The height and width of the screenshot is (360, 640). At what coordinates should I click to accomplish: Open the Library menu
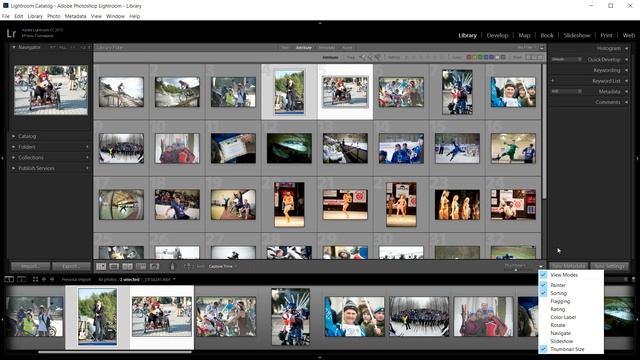tap(35, 16)
